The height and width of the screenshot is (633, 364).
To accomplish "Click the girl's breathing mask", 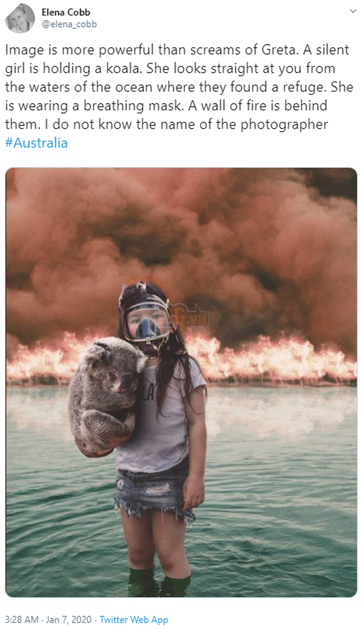I will pyautogui.click(x=147, y=323).
